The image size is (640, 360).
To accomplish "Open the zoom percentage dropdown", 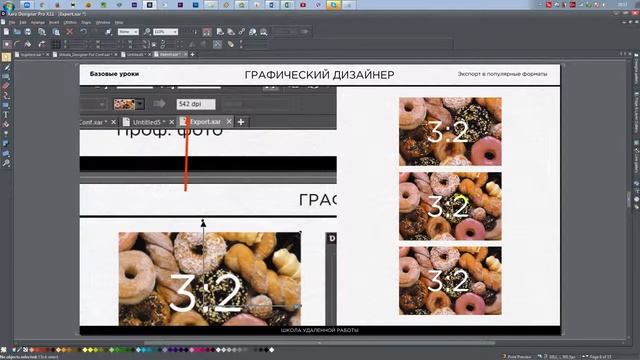I will (x=166, y=32).
